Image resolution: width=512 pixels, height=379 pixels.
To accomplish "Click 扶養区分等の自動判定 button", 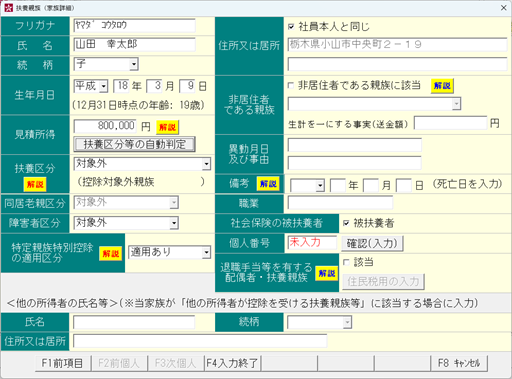I will (134, 144).
